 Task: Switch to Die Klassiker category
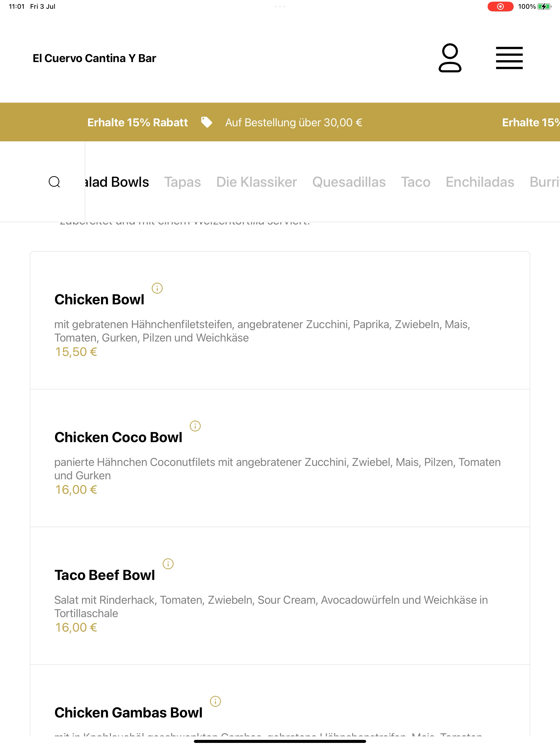click(256, 182)
